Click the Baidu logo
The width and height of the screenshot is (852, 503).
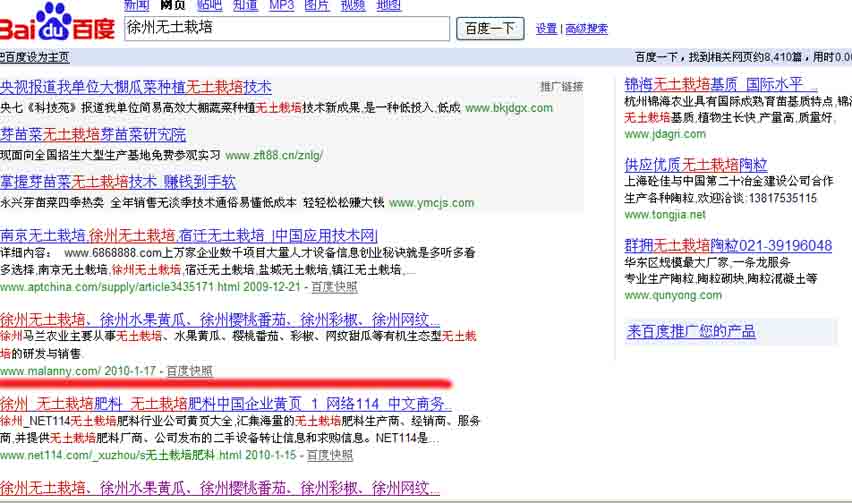click(x=57, y=23)
